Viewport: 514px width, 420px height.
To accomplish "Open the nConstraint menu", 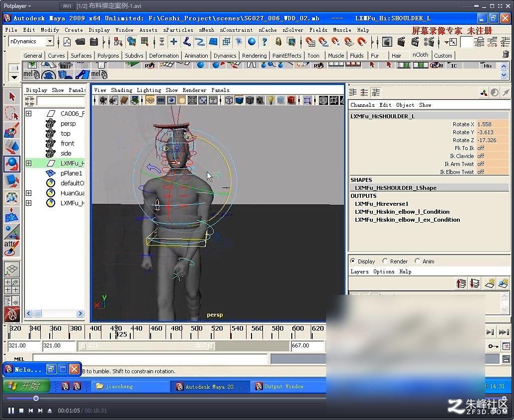I will [x=236, y=30].
